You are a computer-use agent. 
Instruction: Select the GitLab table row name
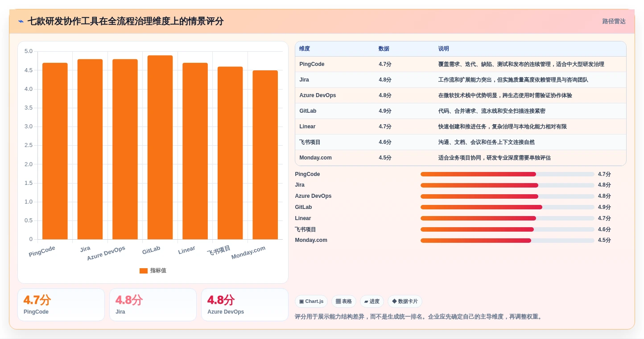click(x=308, y=111)
